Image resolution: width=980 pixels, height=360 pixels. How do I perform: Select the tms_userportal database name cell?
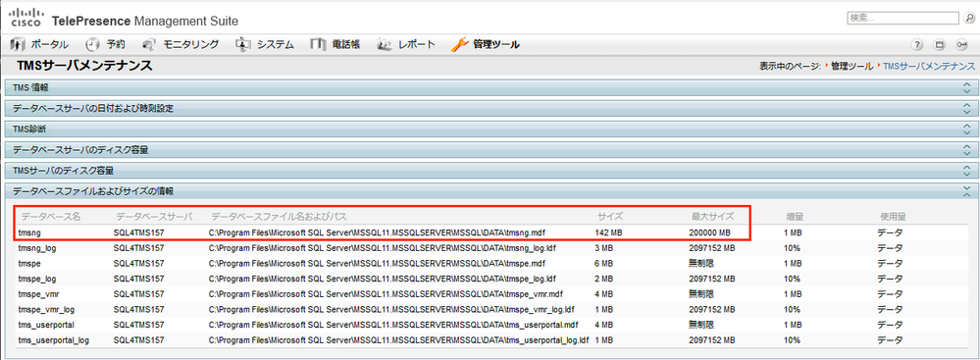[x=46, y=325]
